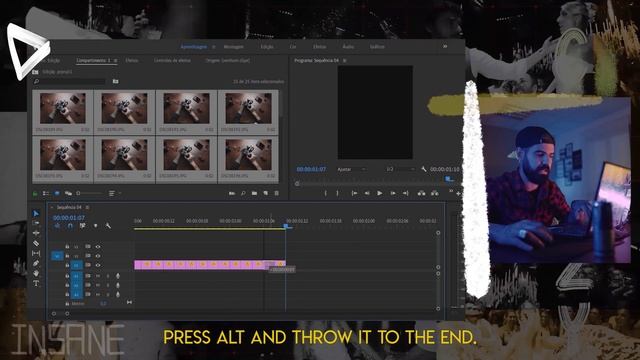
Task: Adjust the thumbnail zoom slider in project panel
Action: [x=89, y=193]
